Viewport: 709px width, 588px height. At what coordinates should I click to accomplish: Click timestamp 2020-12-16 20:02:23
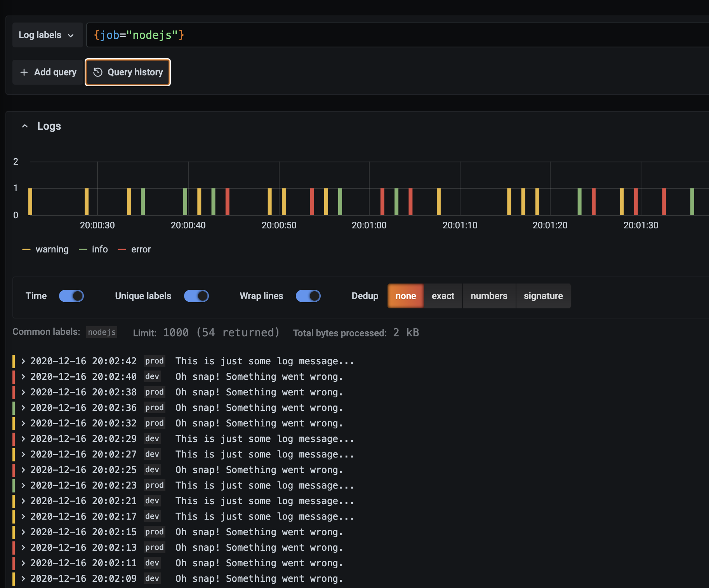pos(83,485)
